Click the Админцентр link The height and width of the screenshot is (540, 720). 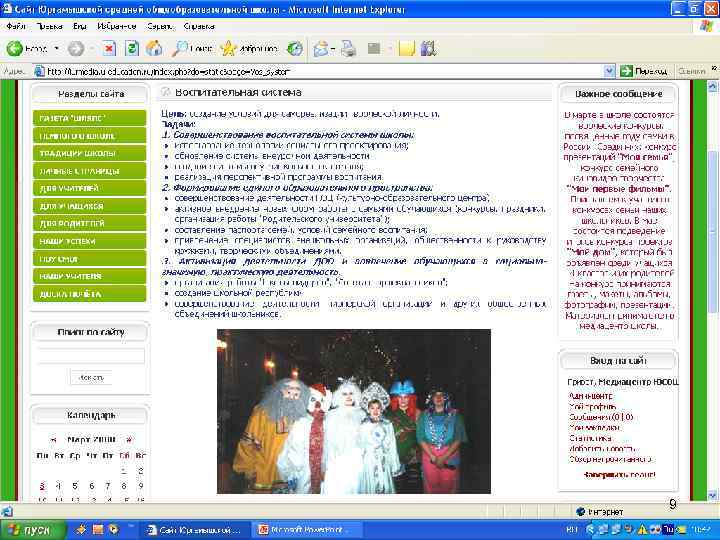(591, 396)
